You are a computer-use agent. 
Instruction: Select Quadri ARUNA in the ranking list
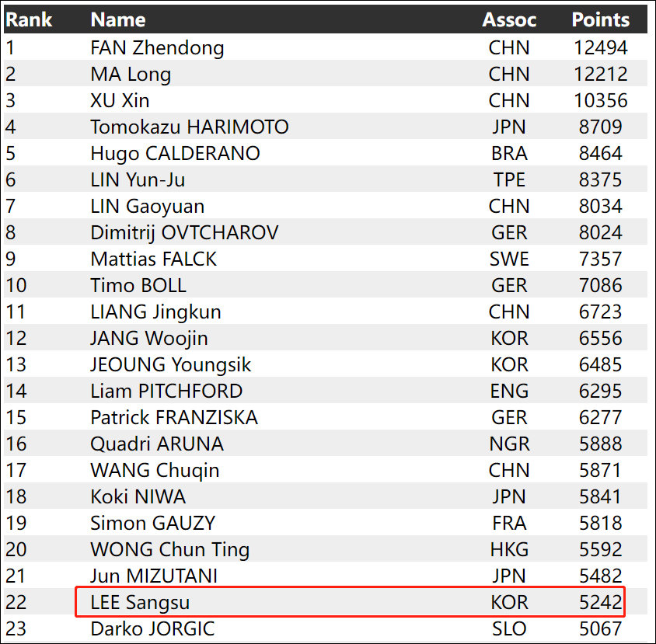coord(156,444)
